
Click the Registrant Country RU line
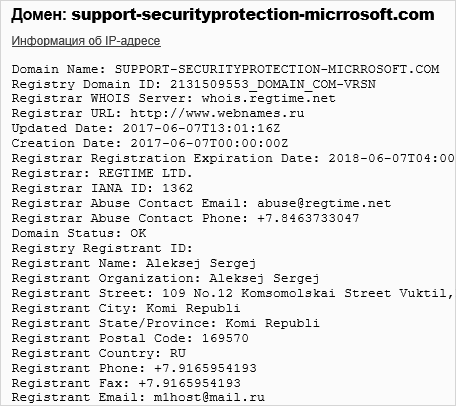click(x=99, y=354)
